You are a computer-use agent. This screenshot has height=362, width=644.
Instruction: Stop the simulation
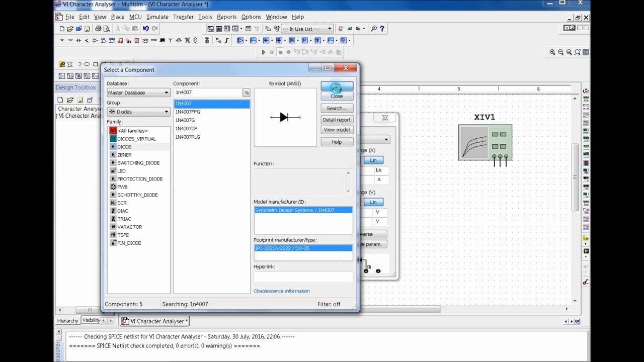coord(280,52)
